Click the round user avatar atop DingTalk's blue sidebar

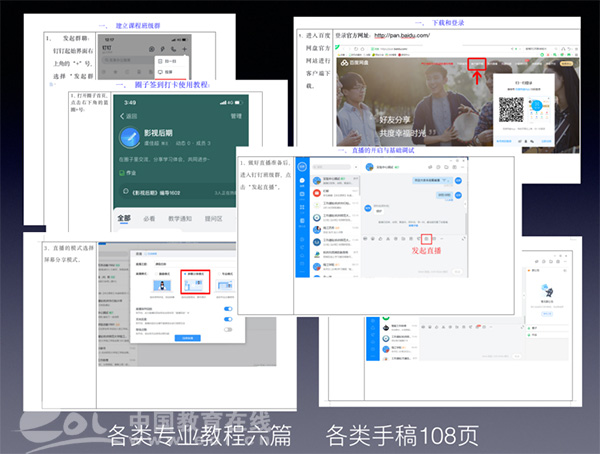(302, 167)
